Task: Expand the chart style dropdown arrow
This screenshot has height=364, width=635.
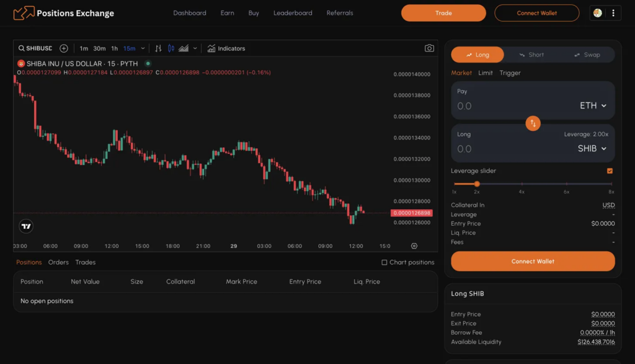Action: coord(195,48)
